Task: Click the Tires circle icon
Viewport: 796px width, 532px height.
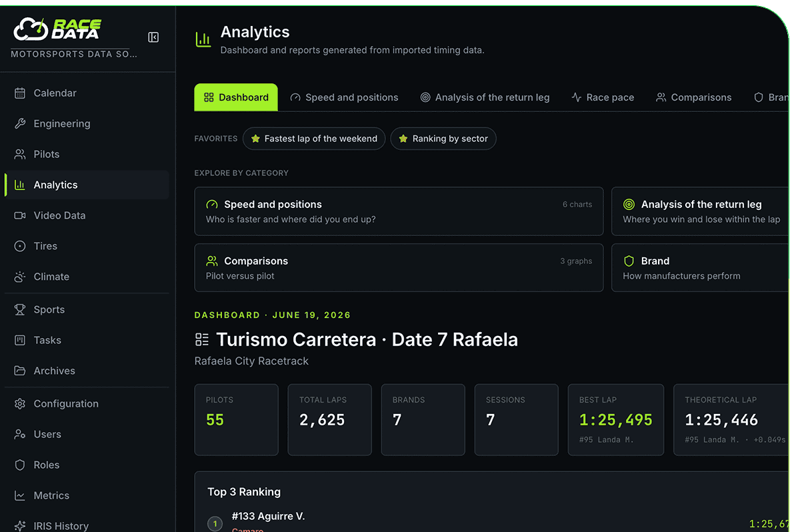Action: pyautogui.click(x=20, y=246)
